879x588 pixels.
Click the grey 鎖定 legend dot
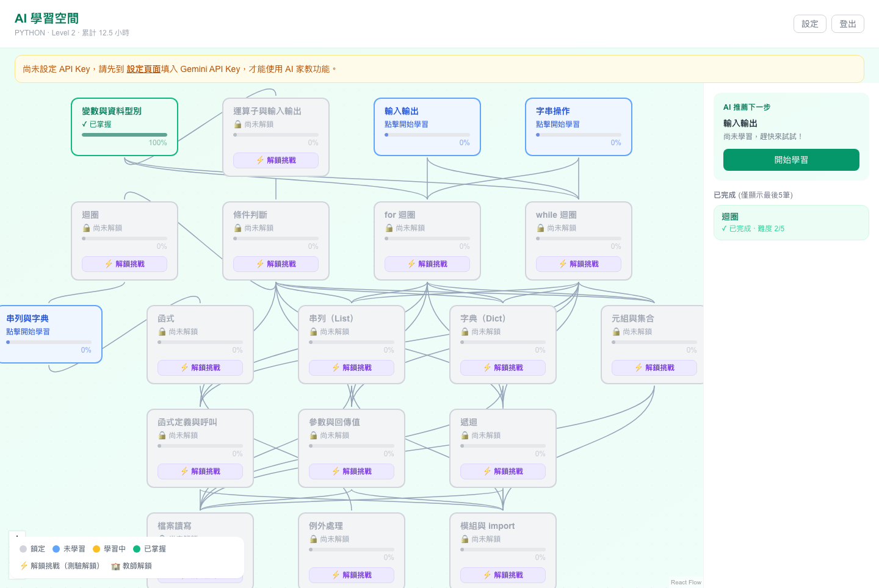click(23, 549)
